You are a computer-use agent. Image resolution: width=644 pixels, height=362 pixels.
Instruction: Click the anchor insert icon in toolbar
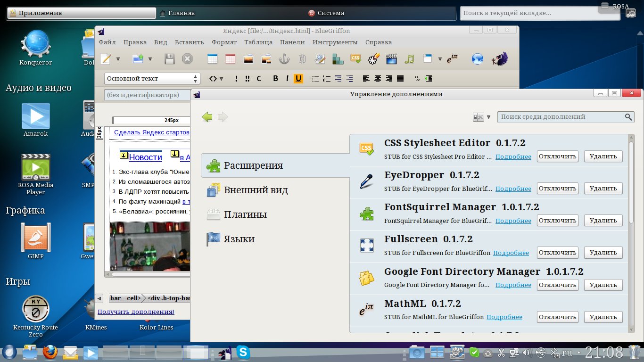click(284, 59)
